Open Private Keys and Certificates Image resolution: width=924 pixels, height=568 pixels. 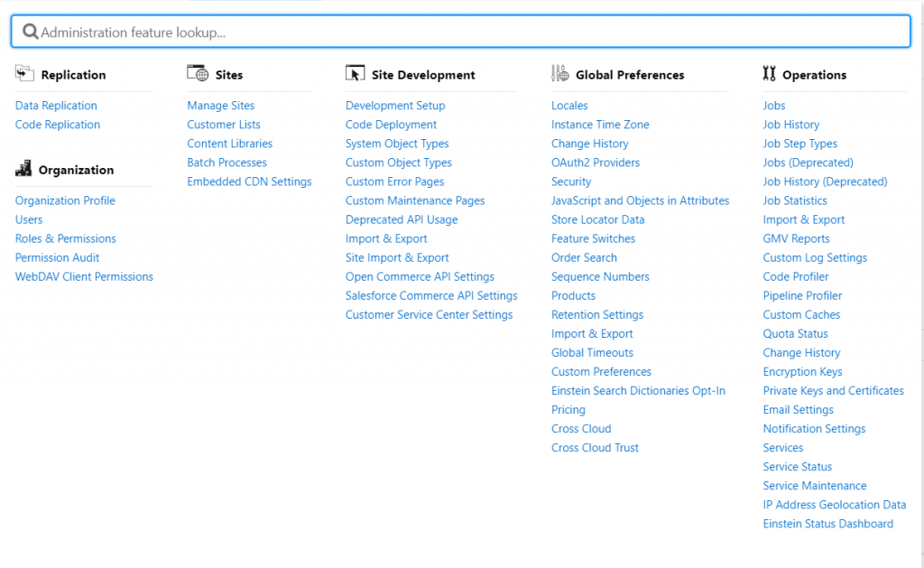(x=833, y=390)
